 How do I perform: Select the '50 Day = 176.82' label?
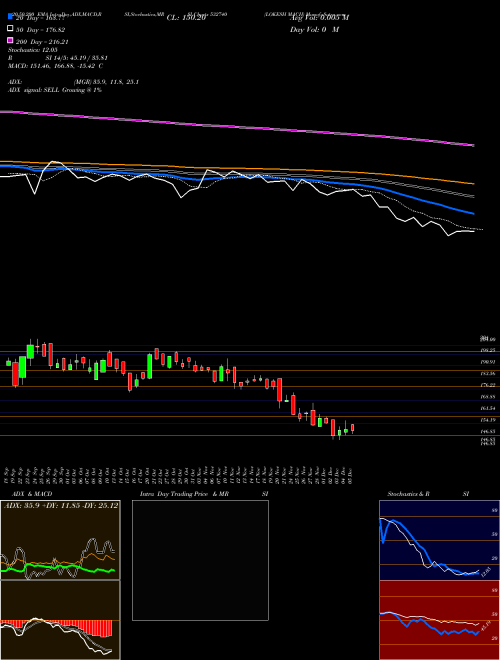pyautogui.click(x=40, y=29)
